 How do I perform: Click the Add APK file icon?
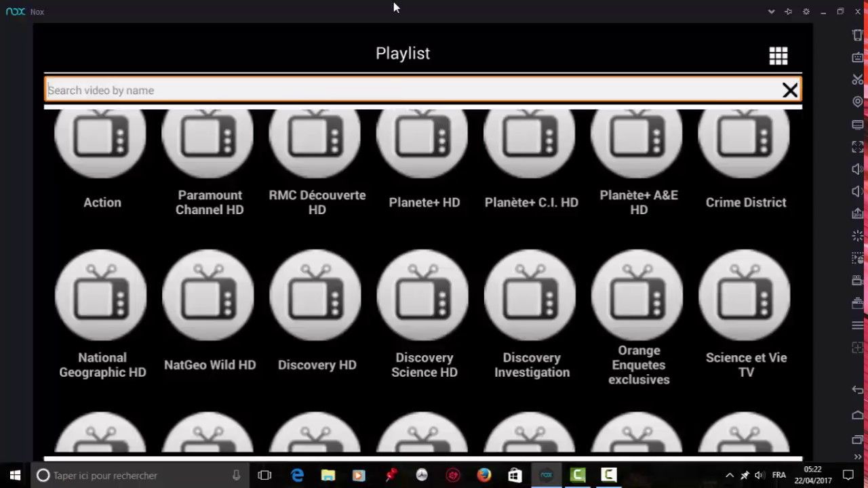(x=858, y=213)
